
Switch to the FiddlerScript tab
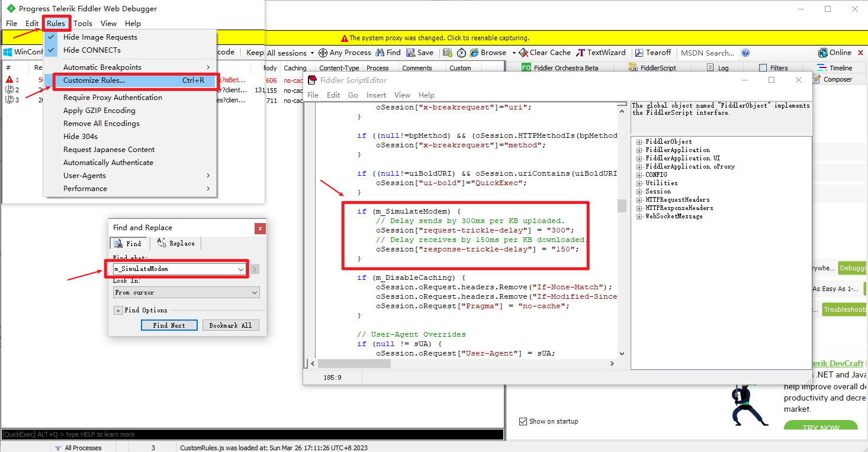[652, 68]
